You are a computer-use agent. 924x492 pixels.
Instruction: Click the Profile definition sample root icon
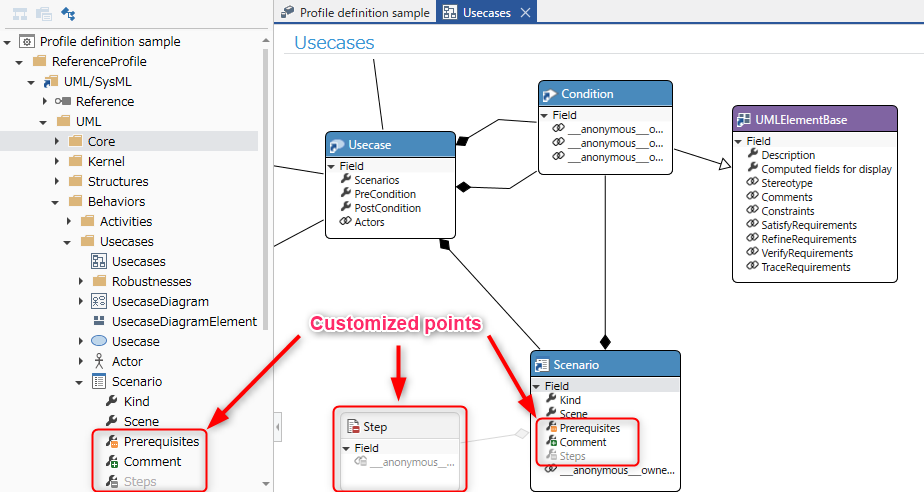coord(27,41)
